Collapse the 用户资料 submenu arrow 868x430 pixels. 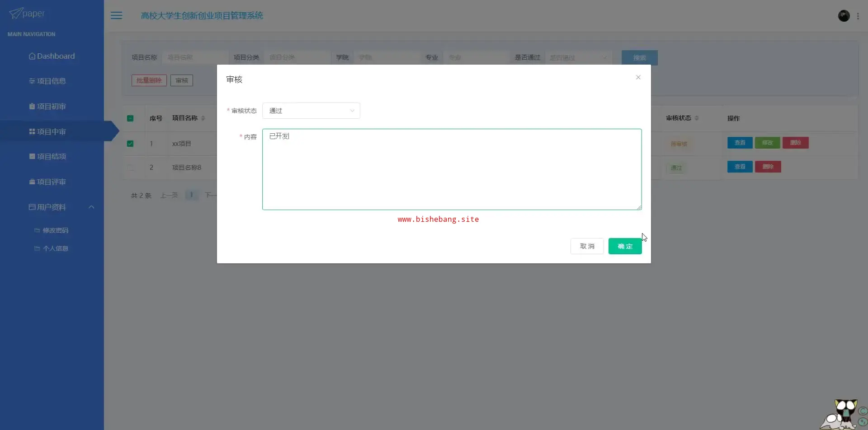91,207
